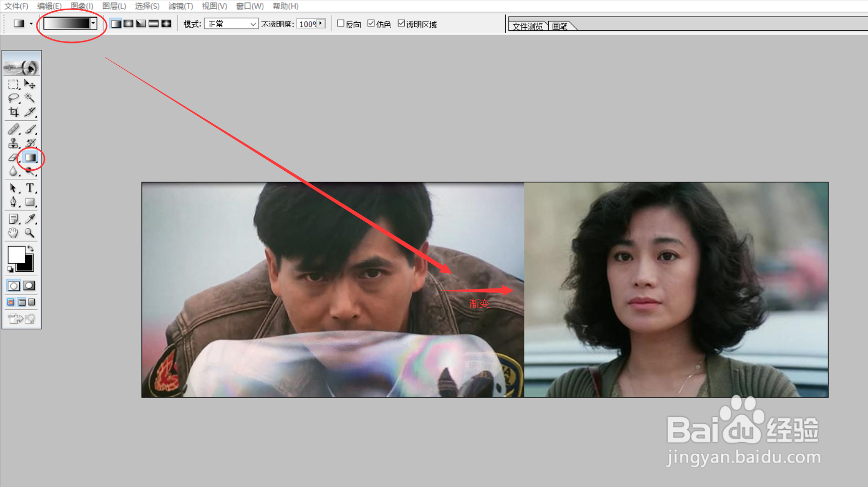Select the Lasso tool
This screenshot has height=487, width=868.
[14, 98]
